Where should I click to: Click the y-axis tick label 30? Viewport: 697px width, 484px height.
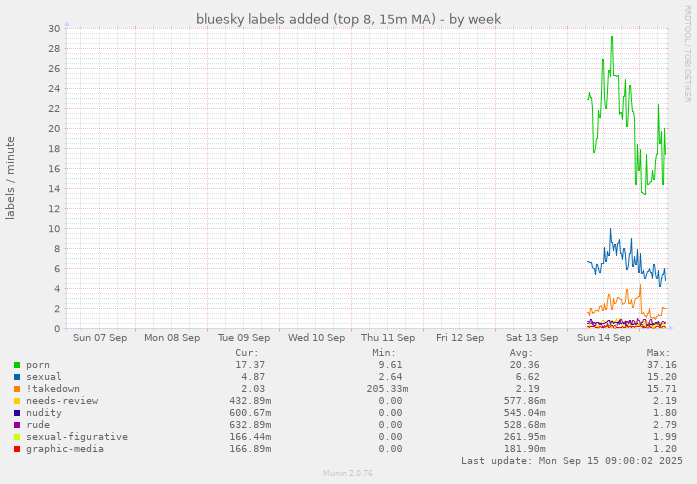pos(54,28)
